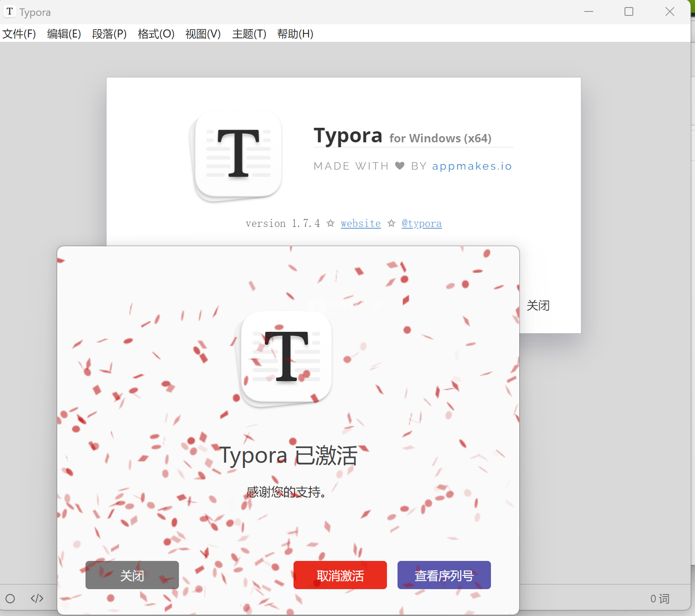Viewport: 695px width, 616px height.
Task: Click the version 1.7.4 text
Action: 283,223
